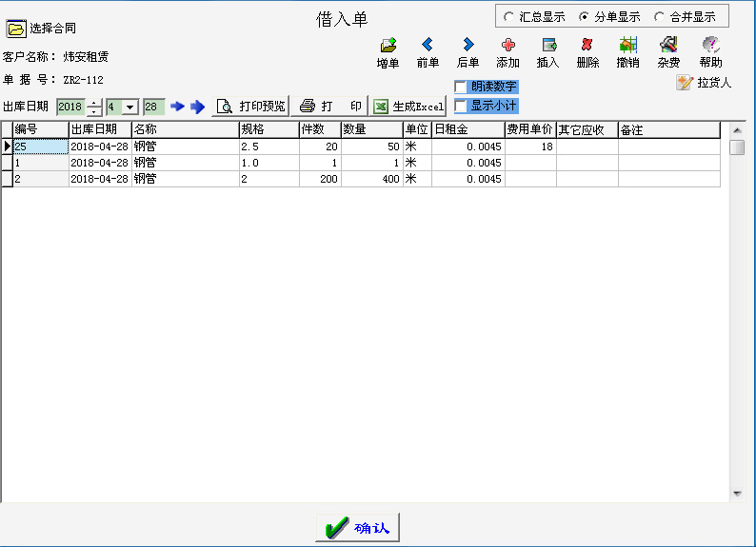756x547 pixels.
Task: Click the 增单 new order icon
Action: pos(388,45)
